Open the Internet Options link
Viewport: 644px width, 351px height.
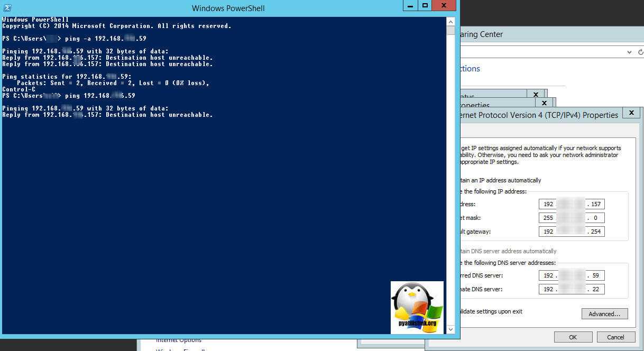tap(179, 340)
